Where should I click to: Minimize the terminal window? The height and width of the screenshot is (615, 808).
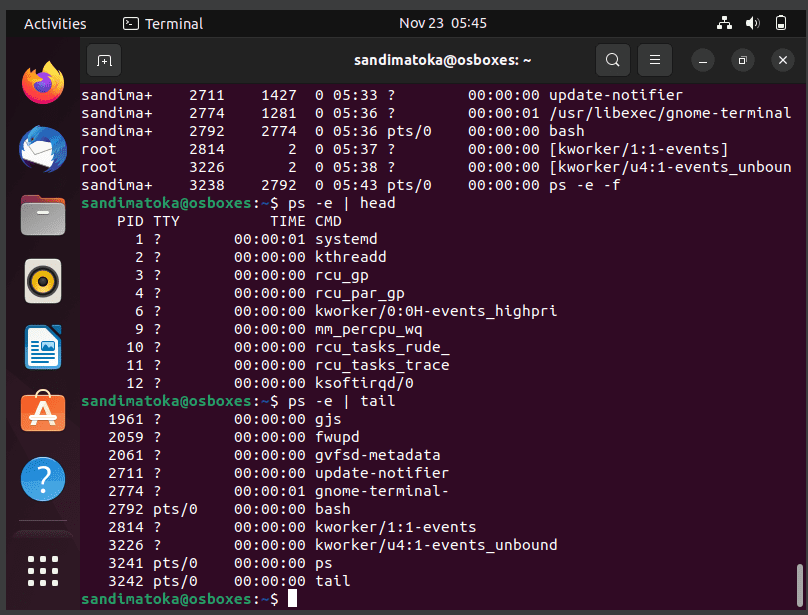coord(703,61)
